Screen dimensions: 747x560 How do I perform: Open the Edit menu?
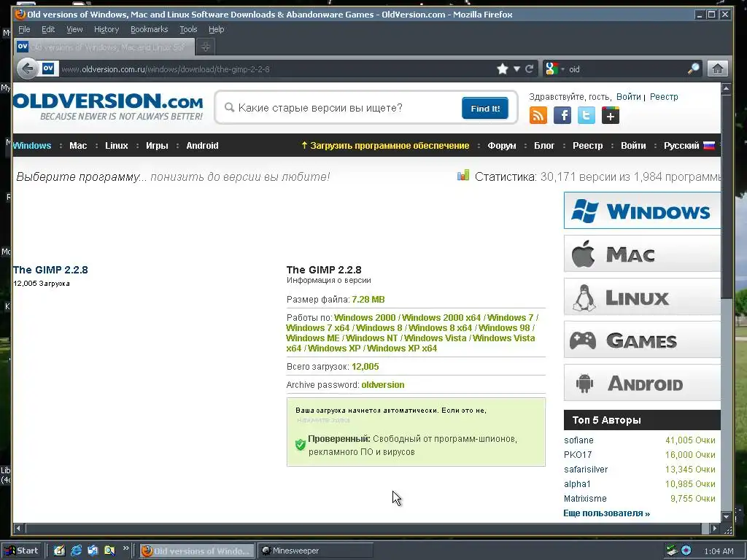tap(48, 29)
